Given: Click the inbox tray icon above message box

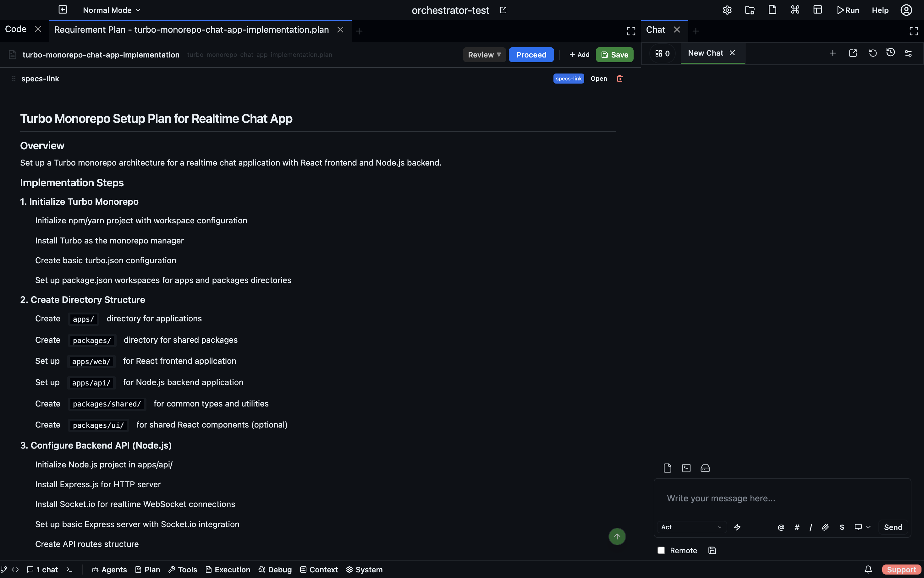Looking at the screenshot, I should tap(705, 468).
